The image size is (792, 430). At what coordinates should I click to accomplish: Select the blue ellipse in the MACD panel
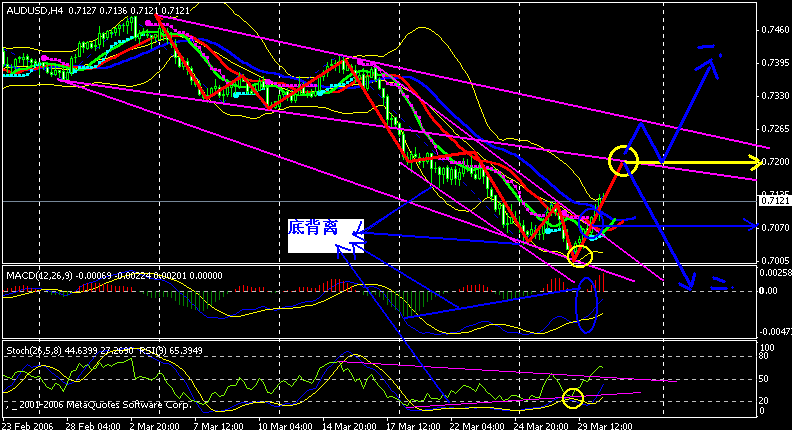pyautogui.click(x=586, y=305)
